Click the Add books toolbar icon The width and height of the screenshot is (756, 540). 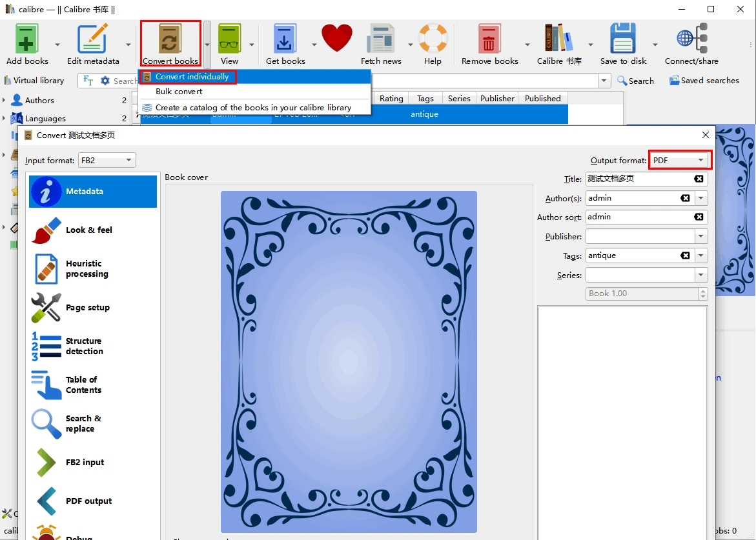pos(27,39)
